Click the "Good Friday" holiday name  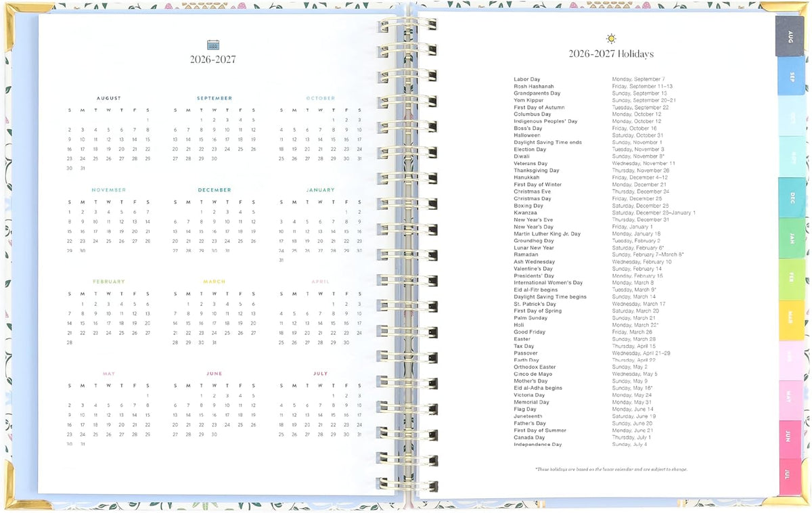point(530,332)
